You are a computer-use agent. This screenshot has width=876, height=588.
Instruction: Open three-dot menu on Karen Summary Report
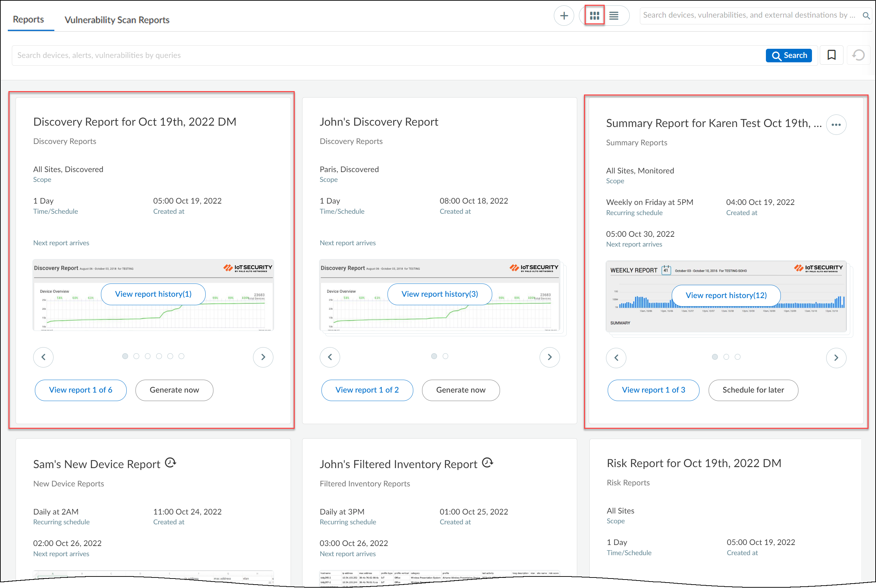[836, 125]
